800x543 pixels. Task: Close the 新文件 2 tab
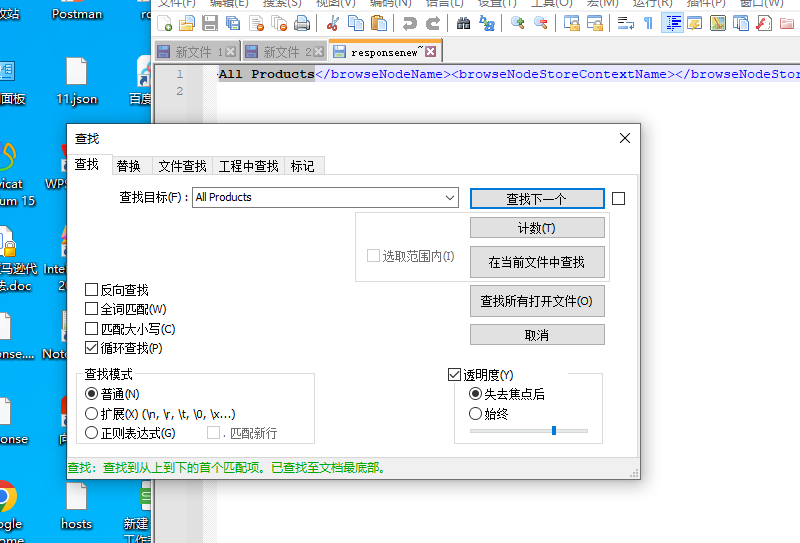coord(318,52)
